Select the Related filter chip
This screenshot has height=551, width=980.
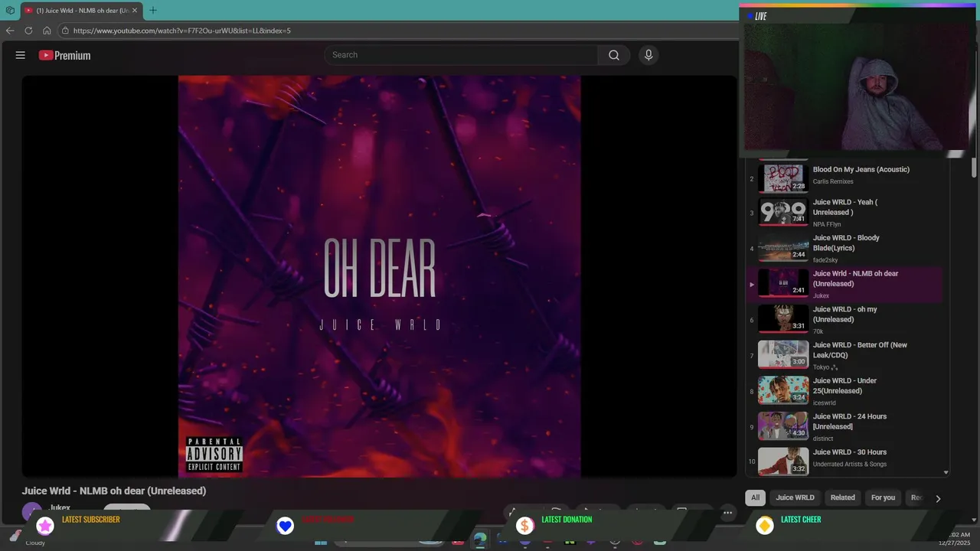[843, 497]
